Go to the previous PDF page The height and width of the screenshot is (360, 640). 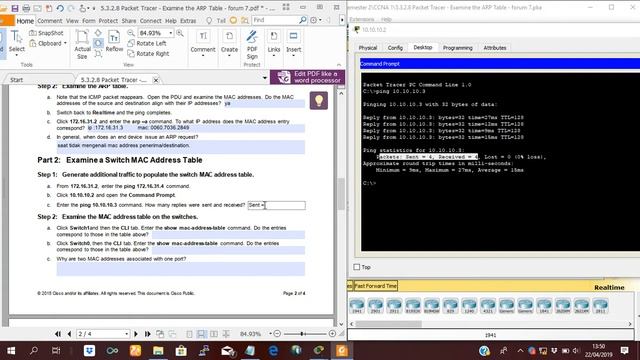coord(69,334)
